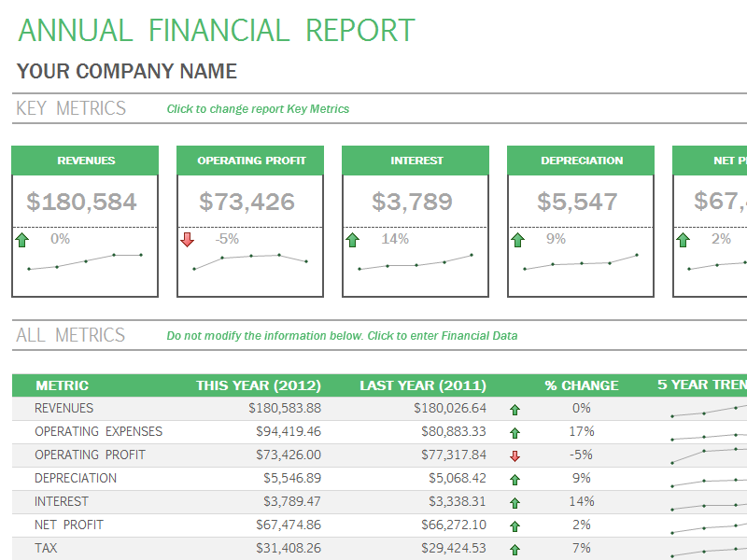Click the red down arrow in Operating Profit row
747x560 pixels.
[514, 455]
